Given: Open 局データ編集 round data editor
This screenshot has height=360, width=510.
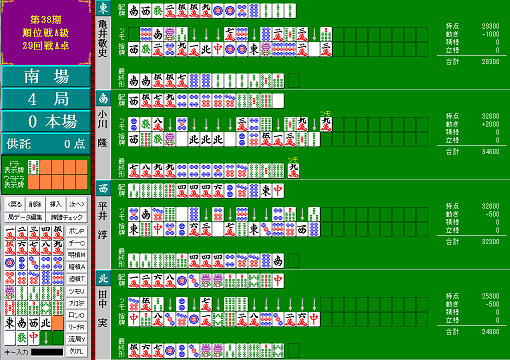Looking at the screenshot, I should pos(25,217).
